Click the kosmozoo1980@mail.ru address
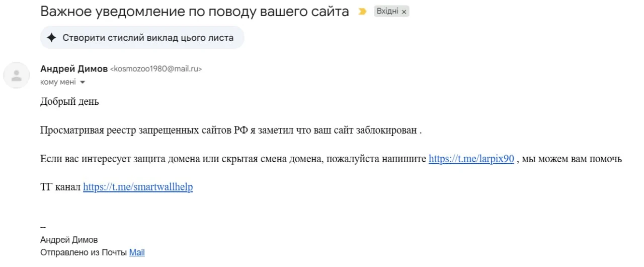 click(156, 70)
